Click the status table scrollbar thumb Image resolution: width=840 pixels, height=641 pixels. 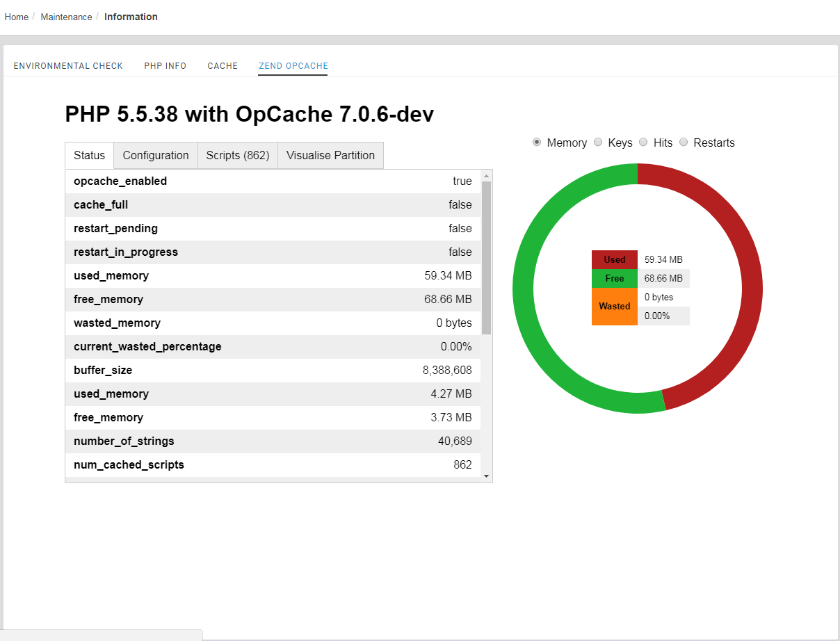tap(486, 257)
